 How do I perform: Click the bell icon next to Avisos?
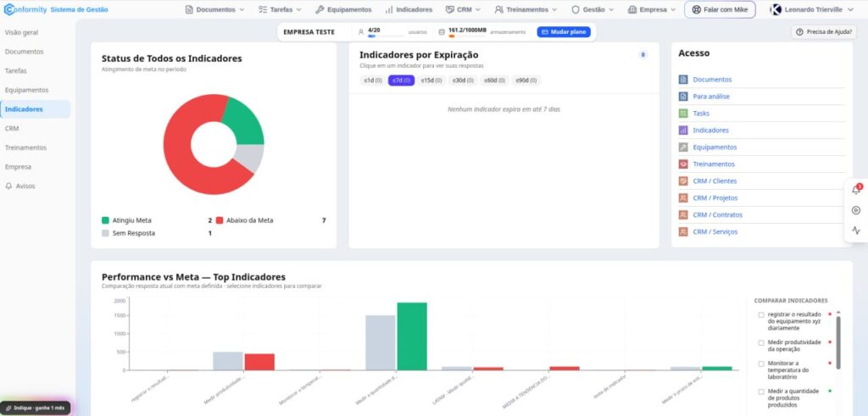[8, 186]
